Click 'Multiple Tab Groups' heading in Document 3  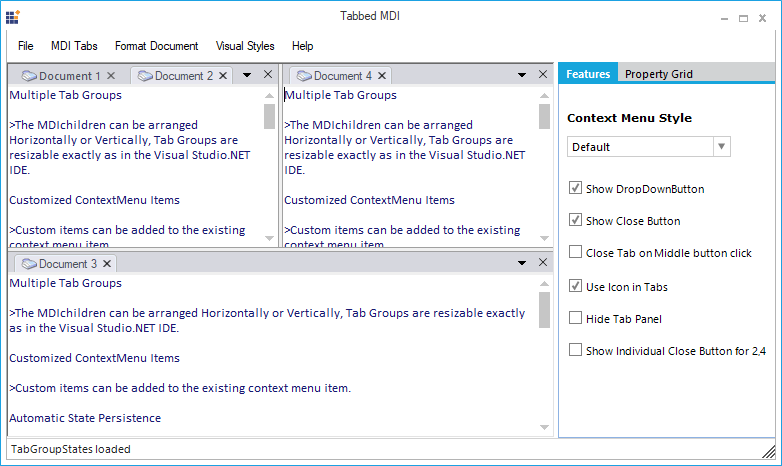[65, 283]
